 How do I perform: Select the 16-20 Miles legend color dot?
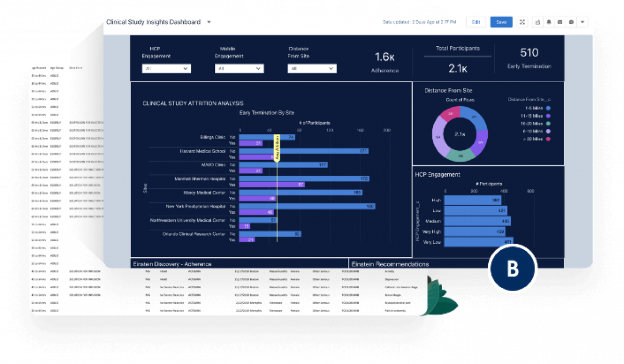548,124
